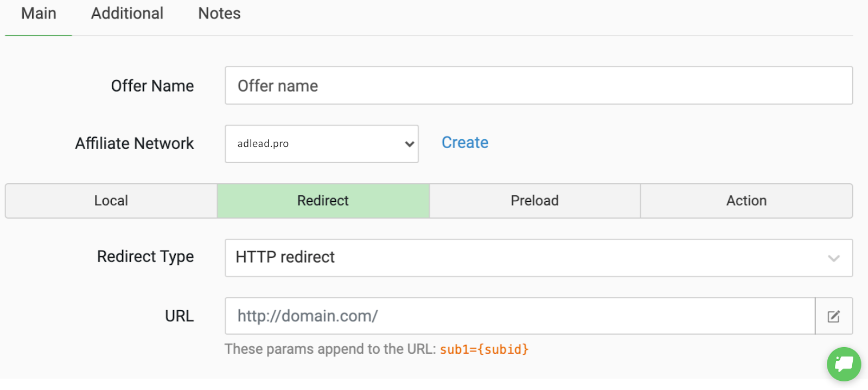This screenshot has width=868, height=390.
Task: Open the Notes tab
Action: point(219,14)
